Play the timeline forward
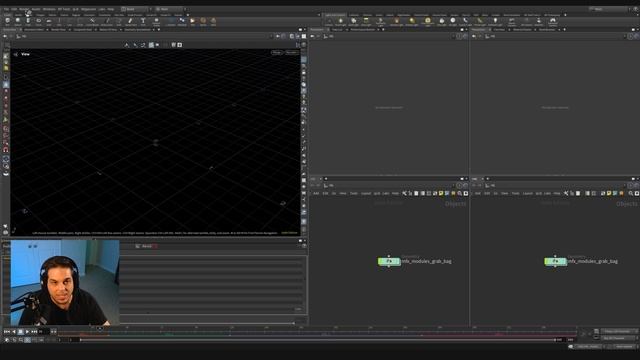The image size is (640, 360). (x=27, y=331)
